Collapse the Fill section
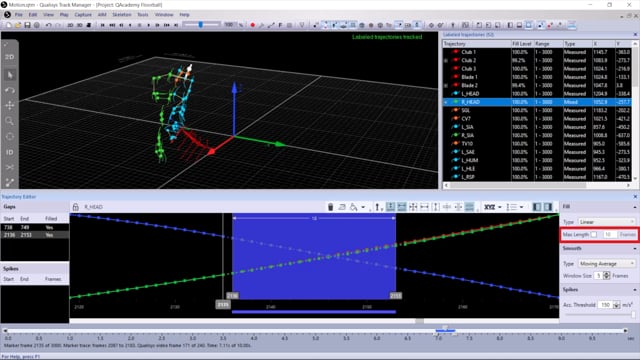This screenshot has height=360, width=640. (x=635, y=207)
